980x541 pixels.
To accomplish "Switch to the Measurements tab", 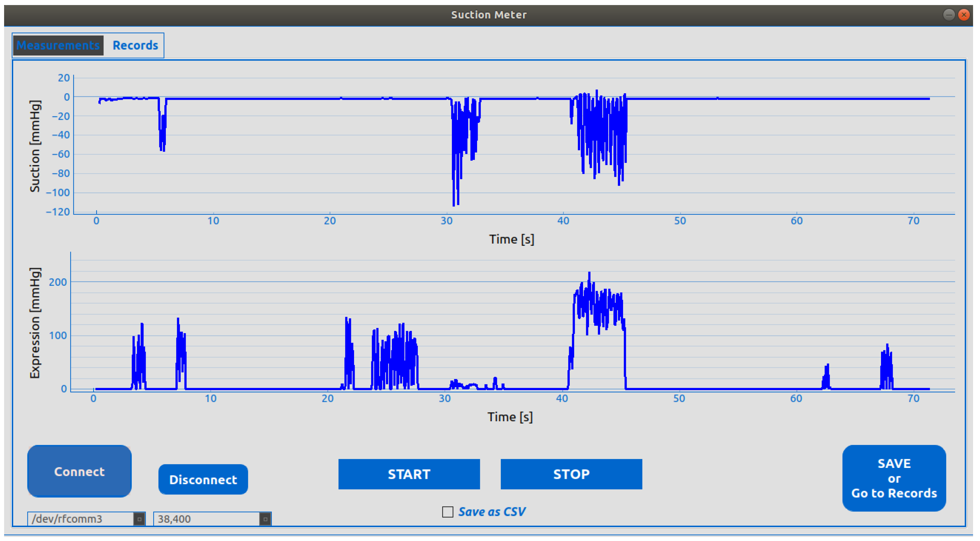I will coord(58,45).
